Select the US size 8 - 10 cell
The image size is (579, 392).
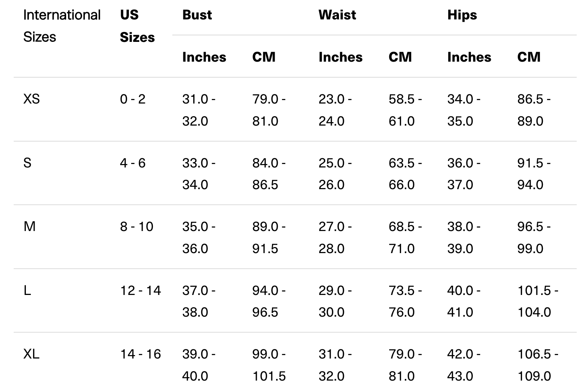(137, 226)
